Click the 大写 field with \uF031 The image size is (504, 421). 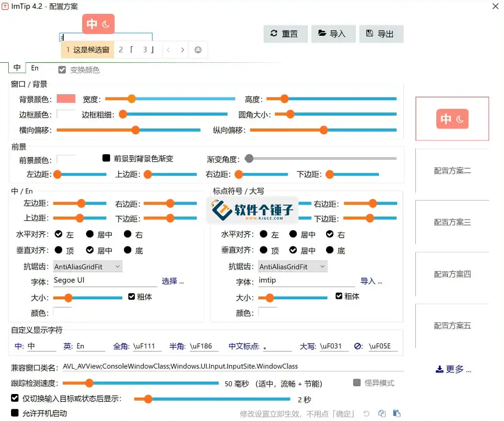[x=334, y=346]
